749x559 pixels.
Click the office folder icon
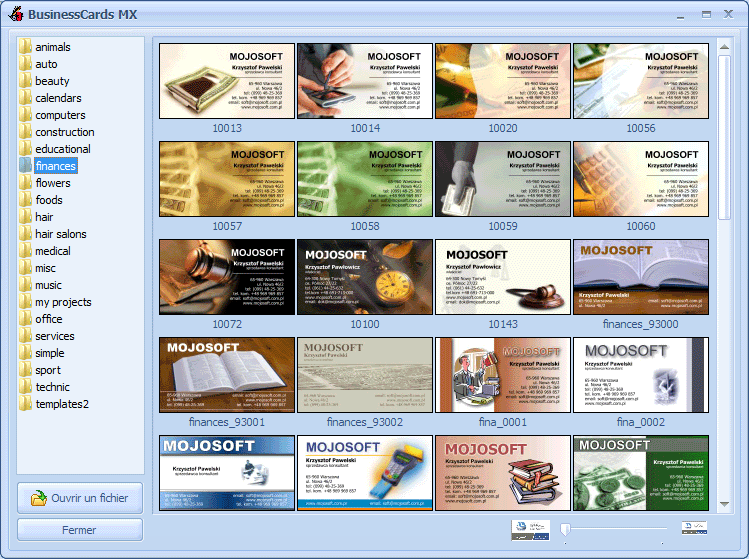[25, 319]
